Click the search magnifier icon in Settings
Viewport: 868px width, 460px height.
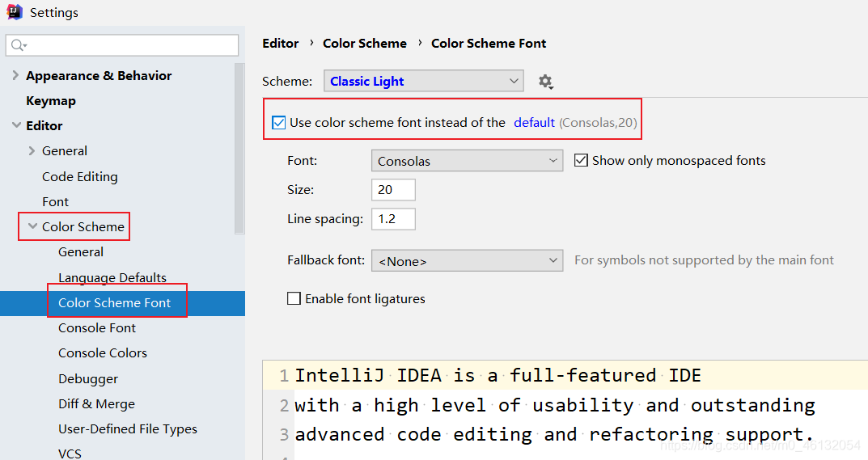(x=19, y=45)
